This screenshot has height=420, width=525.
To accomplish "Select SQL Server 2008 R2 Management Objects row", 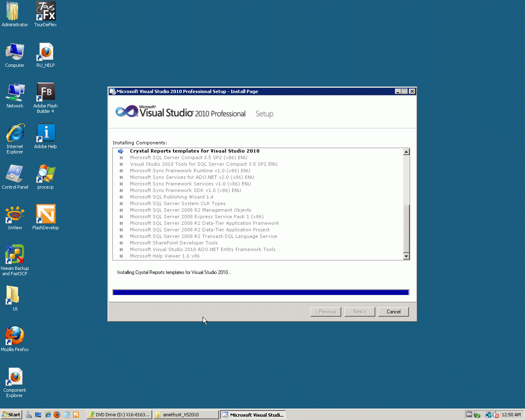I will tap(191, 210).
